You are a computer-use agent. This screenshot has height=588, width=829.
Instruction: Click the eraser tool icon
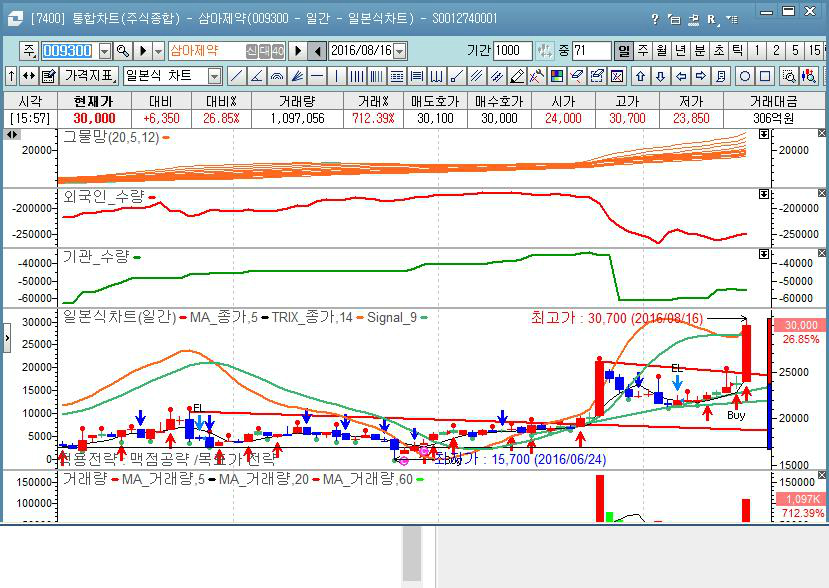click(x=517, y=76)
